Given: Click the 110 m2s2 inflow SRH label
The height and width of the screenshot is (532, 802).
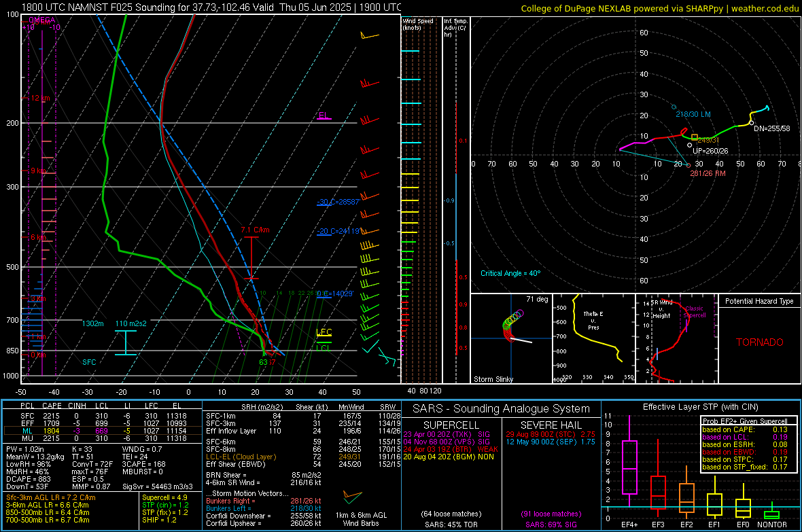Looking at the screenshot, I should pos(131,323).
